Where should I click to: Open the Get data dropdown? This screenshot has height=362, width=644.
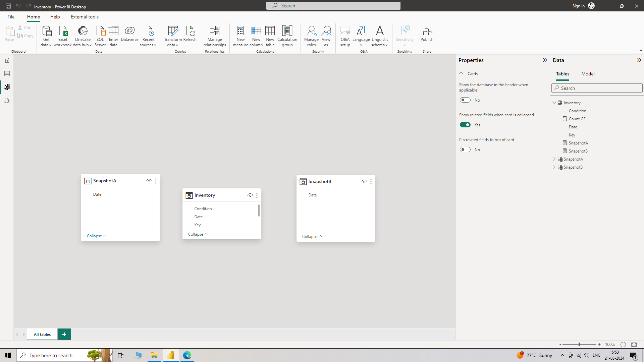pos(46,36)
